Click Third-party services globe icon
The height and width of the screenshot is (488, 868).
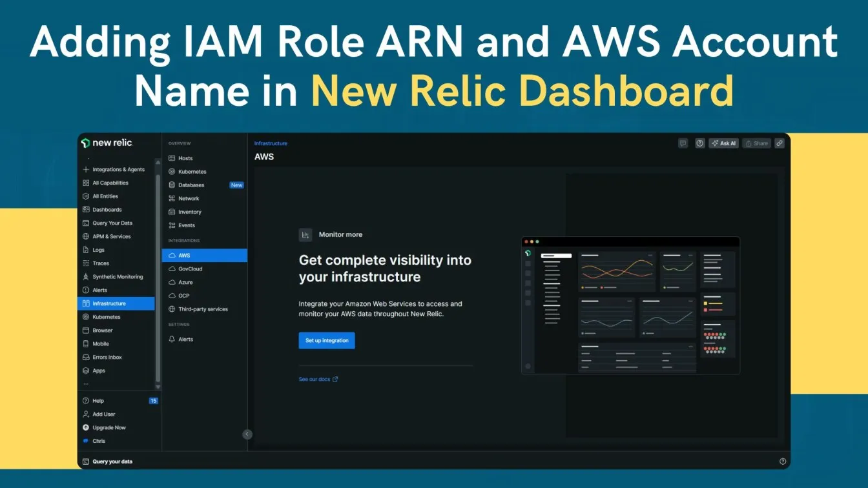172,309
